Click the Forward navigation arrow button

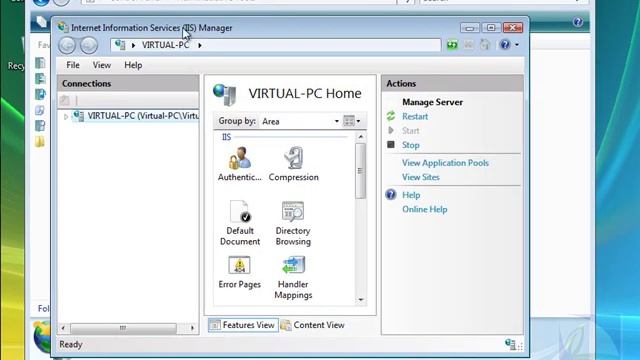[x=89, y=45]
